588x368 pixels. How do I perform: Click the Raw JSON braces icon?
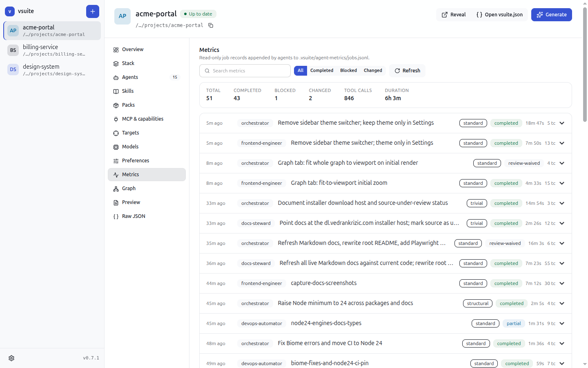coord(116,216)
